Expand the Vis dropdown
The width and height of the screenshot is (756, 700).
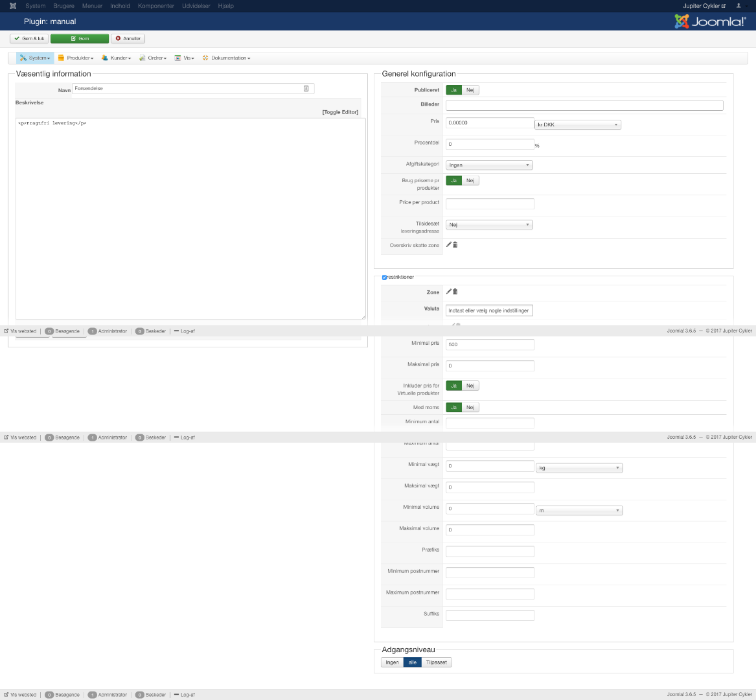[x=185, y=58]
